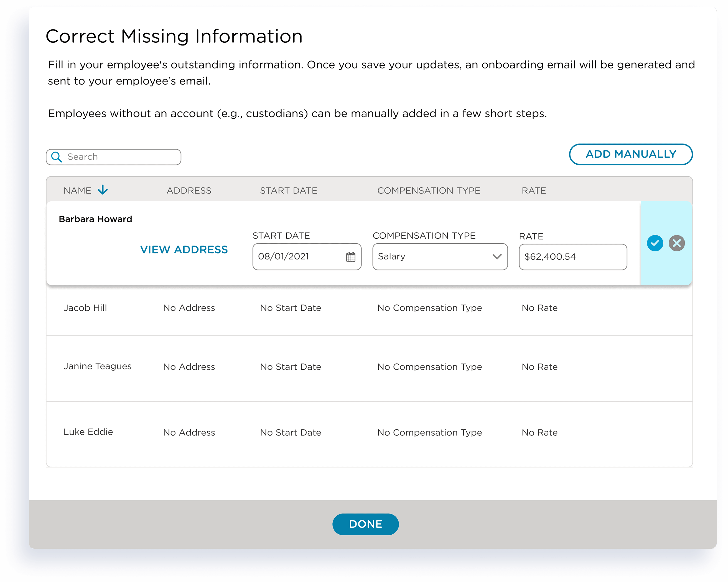Click the search magnifier icon
This screenshot has width=728, height=582.
point(56,157)
